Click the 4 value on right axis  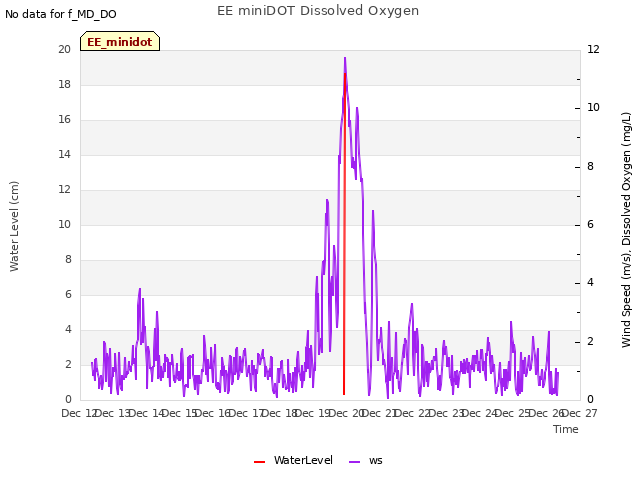(590, 283)
